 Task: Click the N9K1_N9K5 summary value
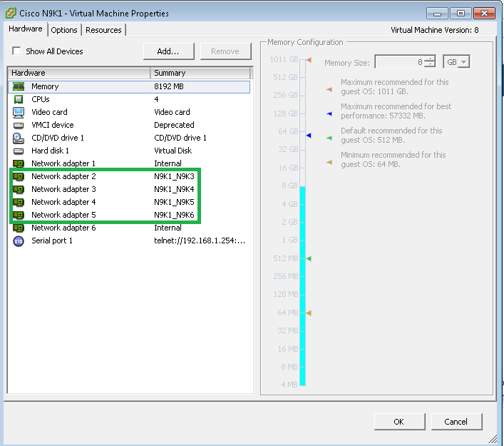click(174, 203)
